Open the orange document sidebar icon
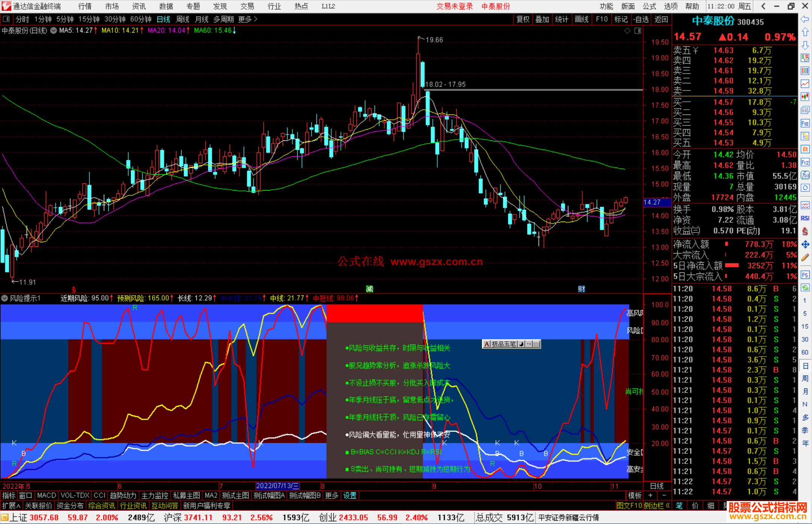This screenshot has height=524, width=812. 805,149
